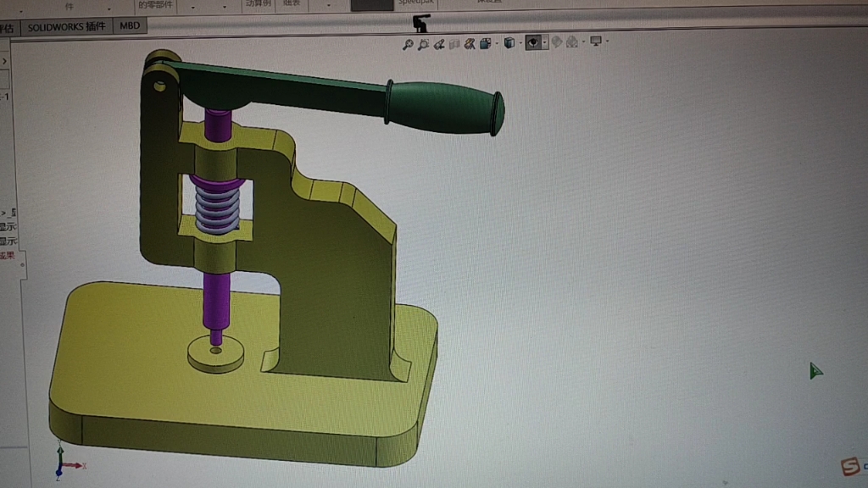Toggle the Hide/Show Items eye icon
868x488 pixels.
(533, 42)
